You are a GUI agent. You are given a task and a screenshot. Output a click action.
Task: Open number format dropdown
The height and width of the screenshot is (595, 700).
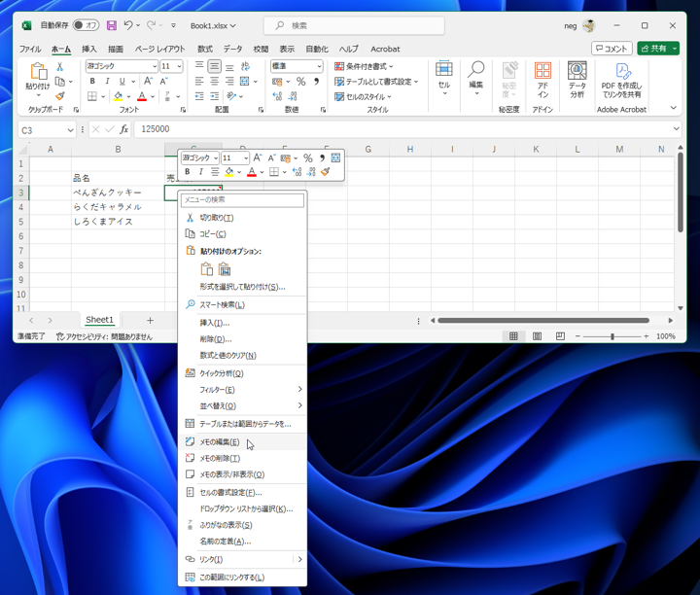[x=319, y=66]
